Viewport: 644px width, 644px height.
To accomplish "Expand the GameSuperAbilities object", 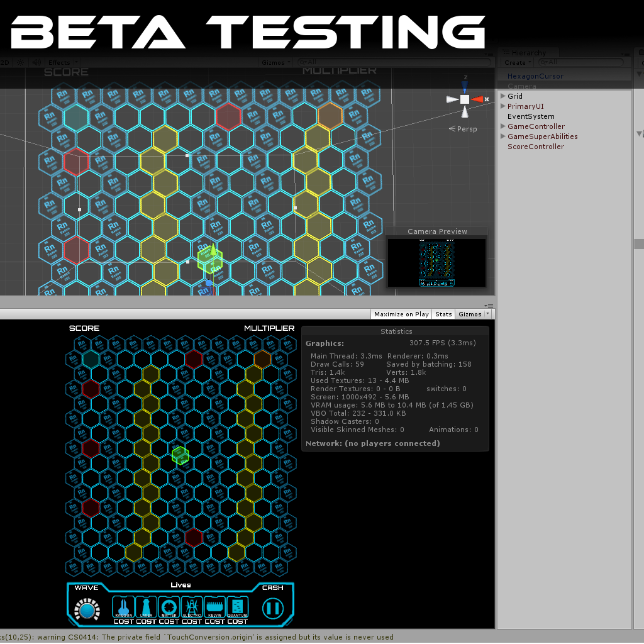I will point(502,136).
